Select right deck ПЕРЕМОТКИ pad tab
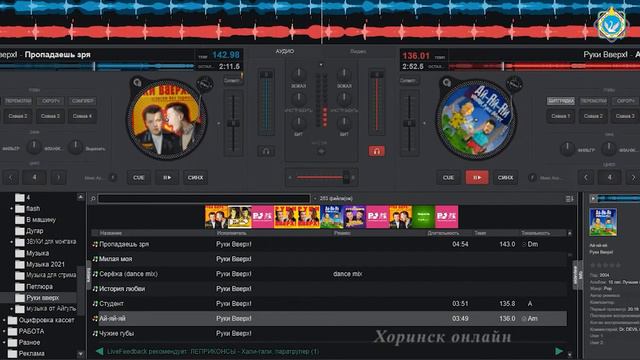640x360 pixels. pyautogui.click(x=593, y=101)
